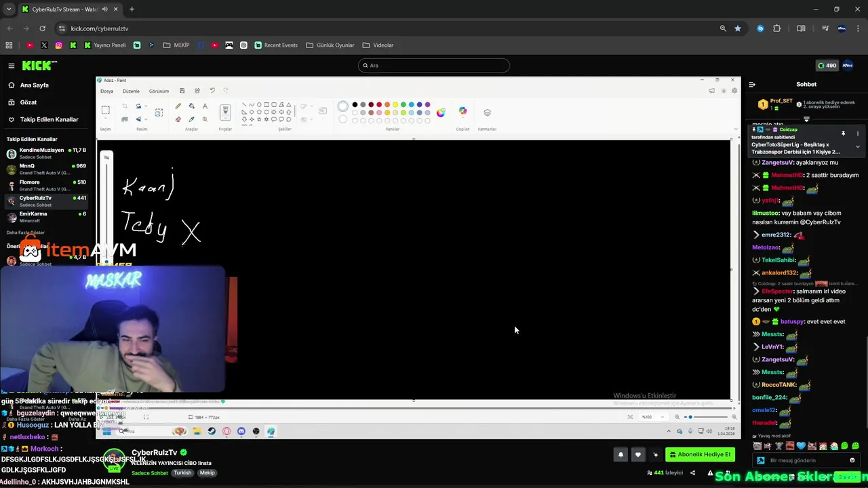Click the chat message input Bir mesaj gönderin
Screen dimensions: 868x488
tap(807, 460)
